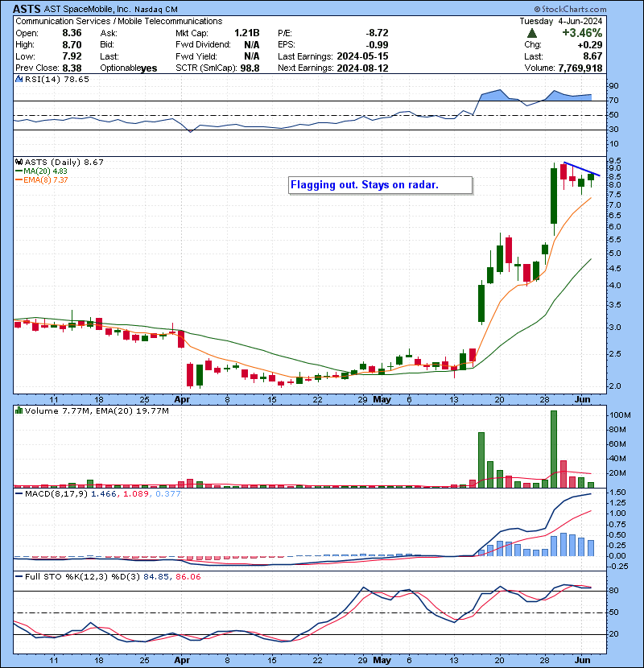The image size is (644, 668).
Task: Click the 100M volume axis label
Action: pos(620,415)
